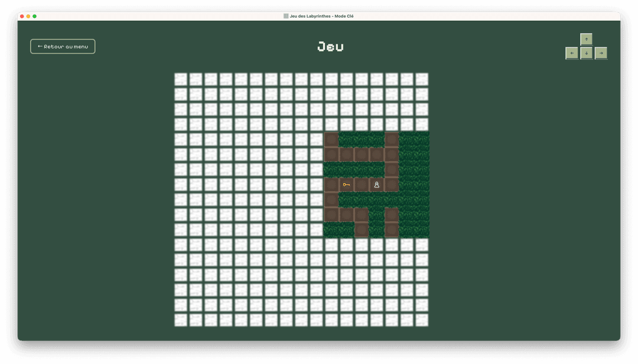Image resolution: width=638 pixels, height=364 pixels.
Task: Click the topmost dirt tile of the maze
Action: pyautogui.click(x=331, y=140)
